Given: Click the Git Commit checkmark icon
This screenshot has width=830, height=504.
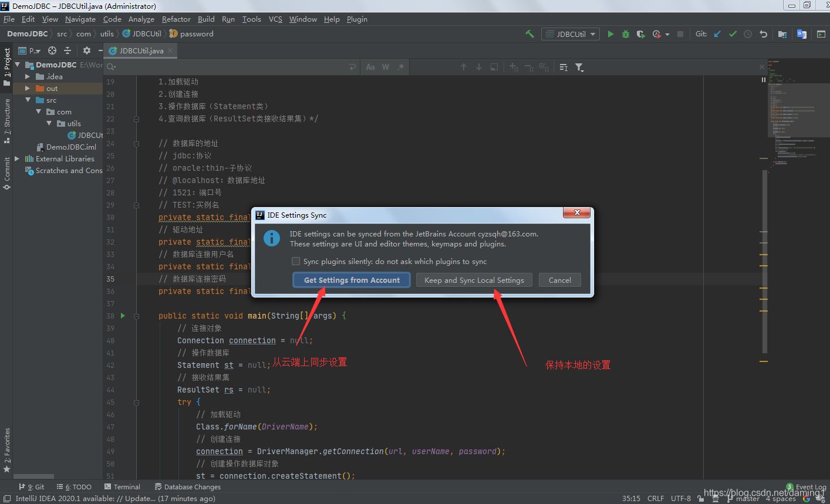Looking at the screenshot, I should click(733, 34).
